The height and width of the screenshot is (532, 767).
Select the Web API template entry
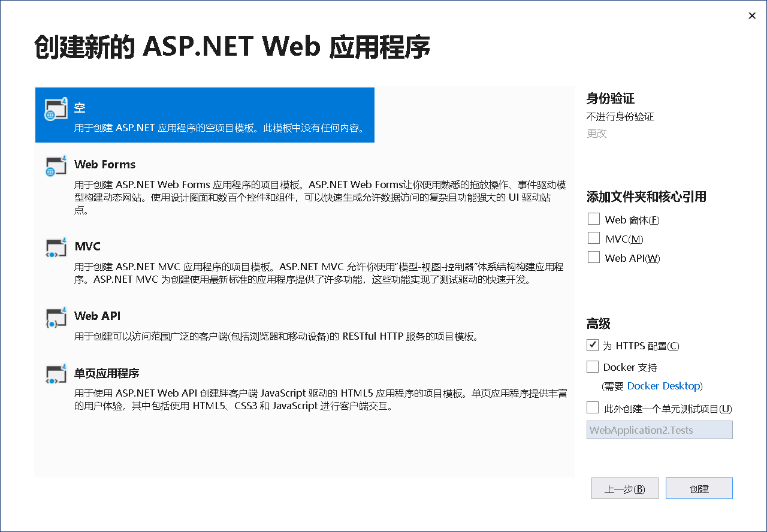[x=240, y=327]
